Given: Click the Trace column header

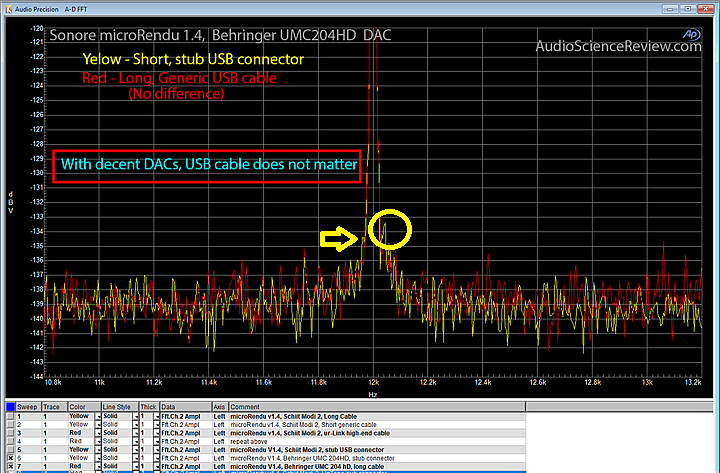Looking at the screenshot, I should [54, 407].
